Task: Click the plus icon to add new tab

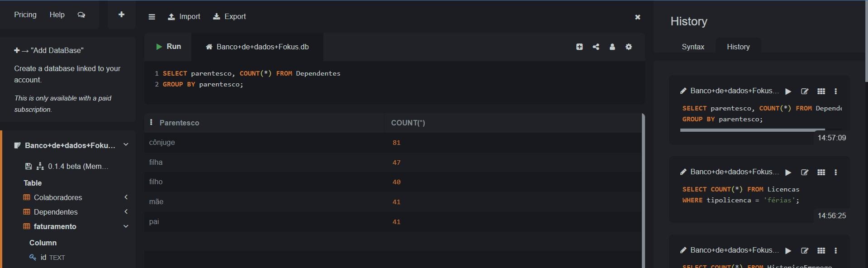Action: (121, 14)
